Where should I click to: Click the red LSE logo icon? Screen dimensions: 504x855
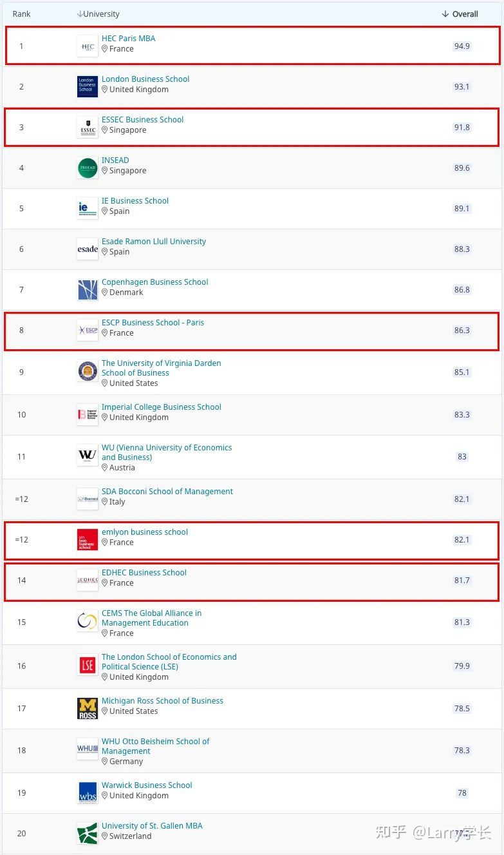point(88,666)
